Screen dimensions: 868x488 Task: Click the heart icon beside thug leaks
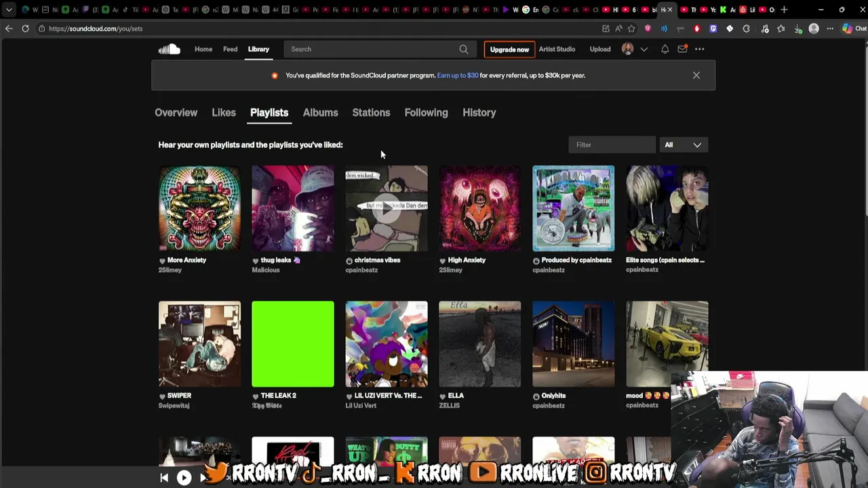click(x=256, y=260)
